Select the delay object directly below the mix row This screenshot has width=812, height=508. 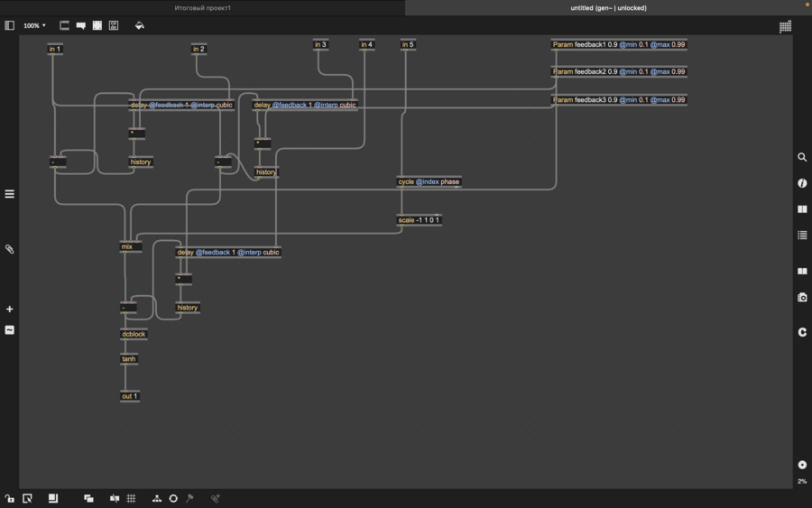point(228,252)
